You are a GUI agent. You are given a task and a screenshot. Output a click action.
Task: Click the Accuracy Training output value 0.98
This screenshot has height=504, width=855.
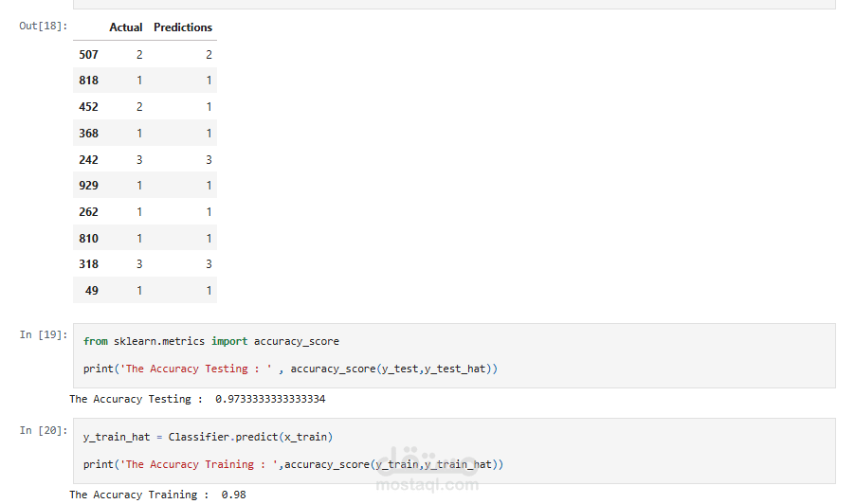233,495
